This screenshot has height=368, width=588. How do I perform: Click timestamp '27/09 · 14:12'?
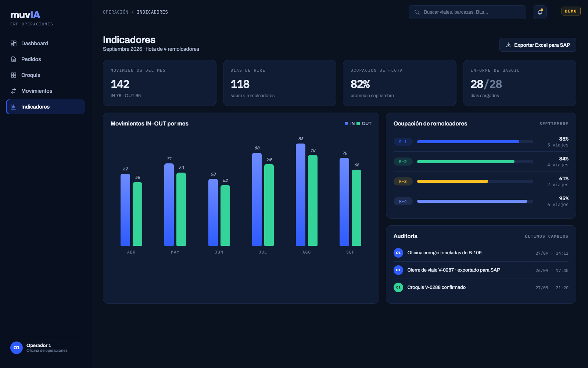(552, 253)
